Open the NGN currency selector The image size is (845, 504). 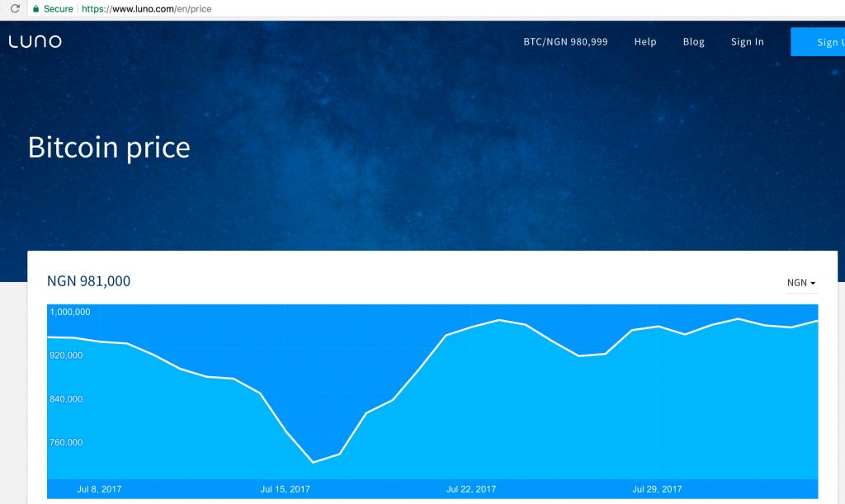pos(801,283)
